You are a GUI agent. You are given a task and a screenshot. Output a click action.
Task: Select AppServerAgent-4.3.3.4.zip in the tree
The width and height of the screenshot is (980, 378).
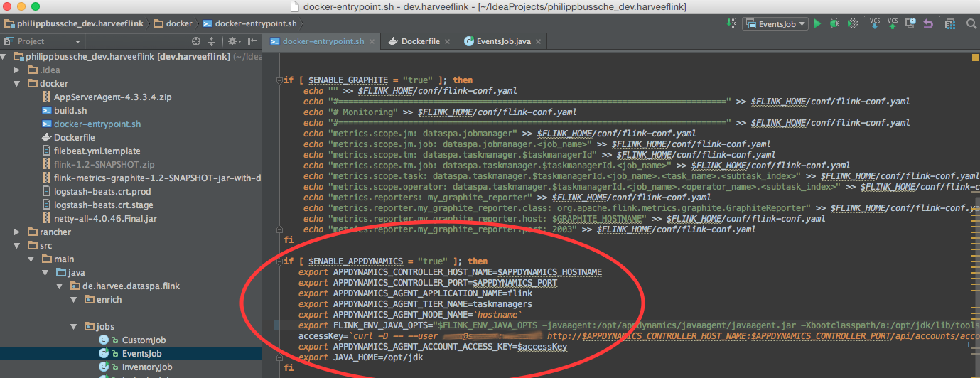(107, 97)
